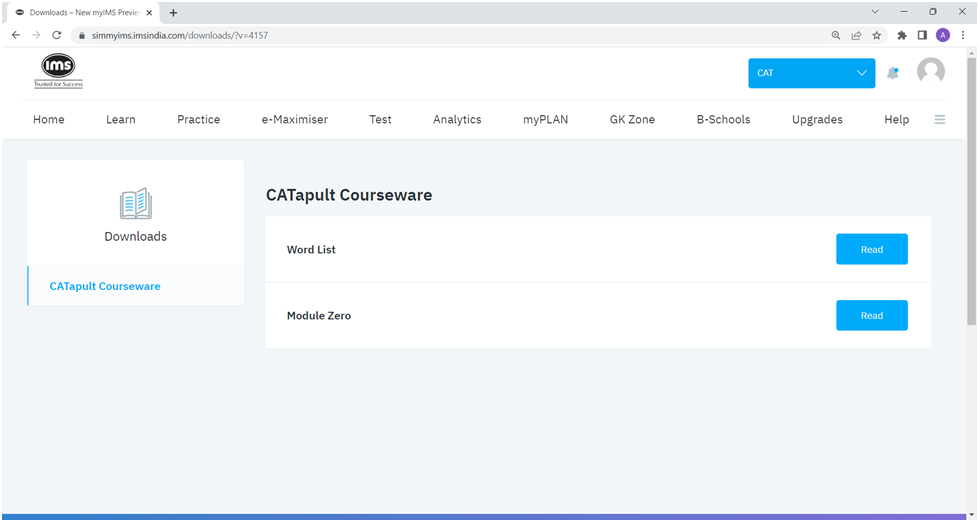
Task: Click the Word List title
Action: [311, 250]
